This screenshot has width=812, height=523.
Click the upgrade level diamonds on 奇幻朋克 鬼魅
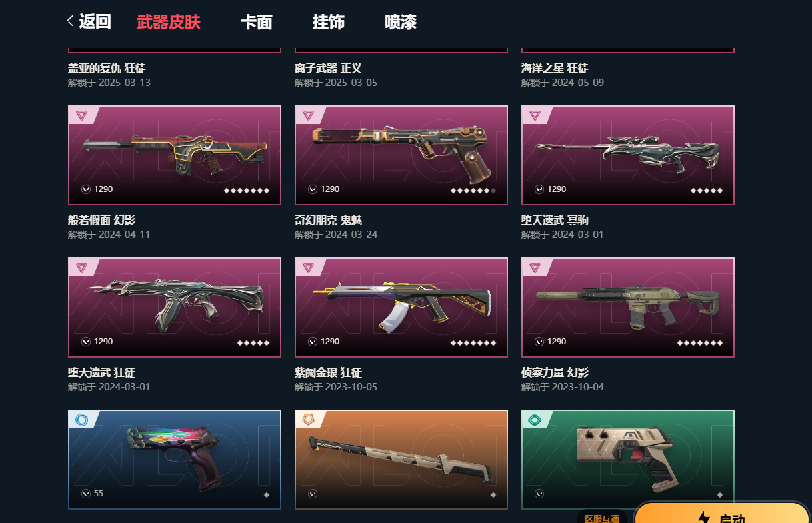coord(473,190)
